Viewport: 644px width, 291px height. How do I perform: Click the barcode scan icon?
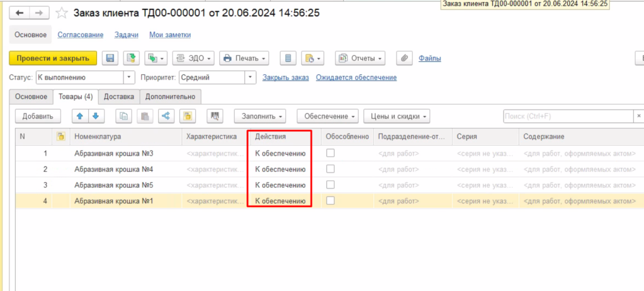[215, 117]
